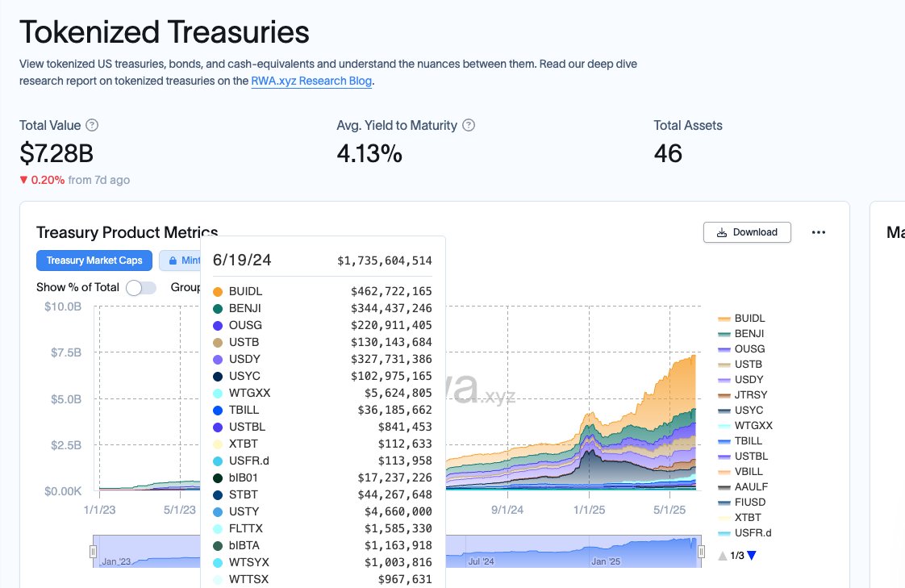Toggle USDY series in chart legend
Viewport: 905px width, 588px height.
[740, 380]
